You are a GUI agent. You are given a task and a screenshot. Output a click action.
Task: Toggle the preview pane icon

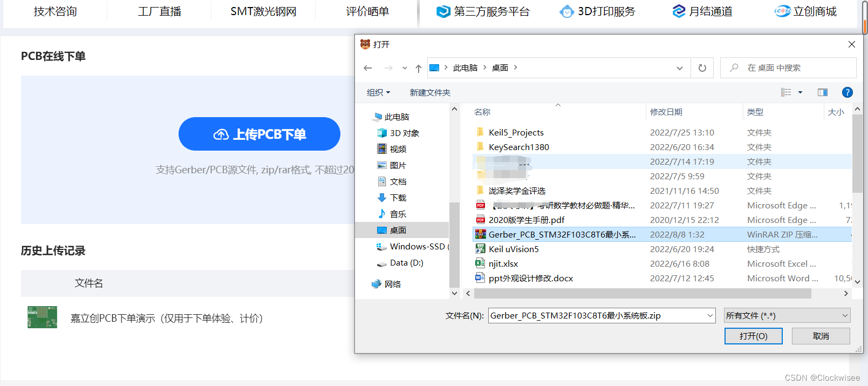click(823, 92)
